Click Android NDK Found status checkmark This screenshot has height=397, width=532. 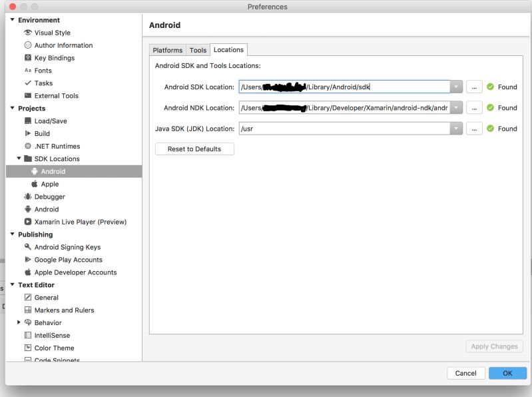(490, 107)
